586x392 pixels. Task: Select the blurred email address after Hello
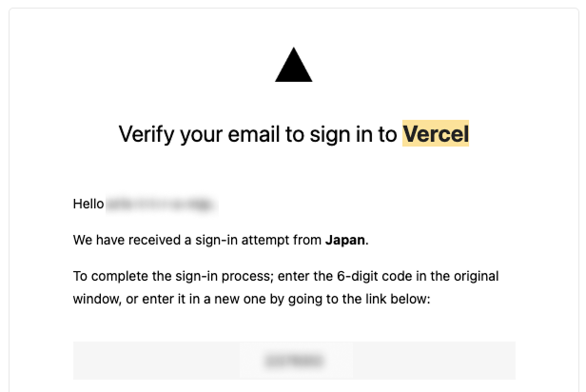pyautogui.click(x=162, y=205)
